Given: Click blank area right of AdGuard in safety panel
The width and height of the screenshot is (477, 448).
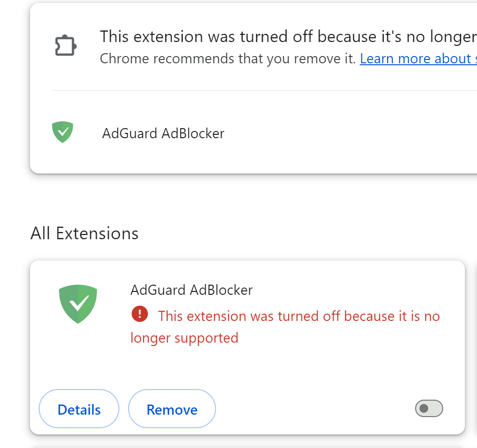Looking at the screenshot, I should tap(350, 133).
